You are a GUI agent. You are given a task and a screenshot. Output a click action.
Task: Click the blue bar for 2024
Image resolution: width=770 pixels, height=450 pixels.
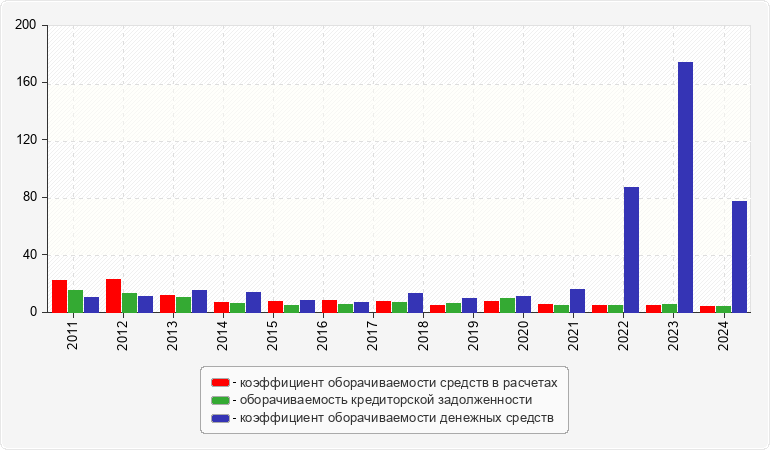point(739,257)
